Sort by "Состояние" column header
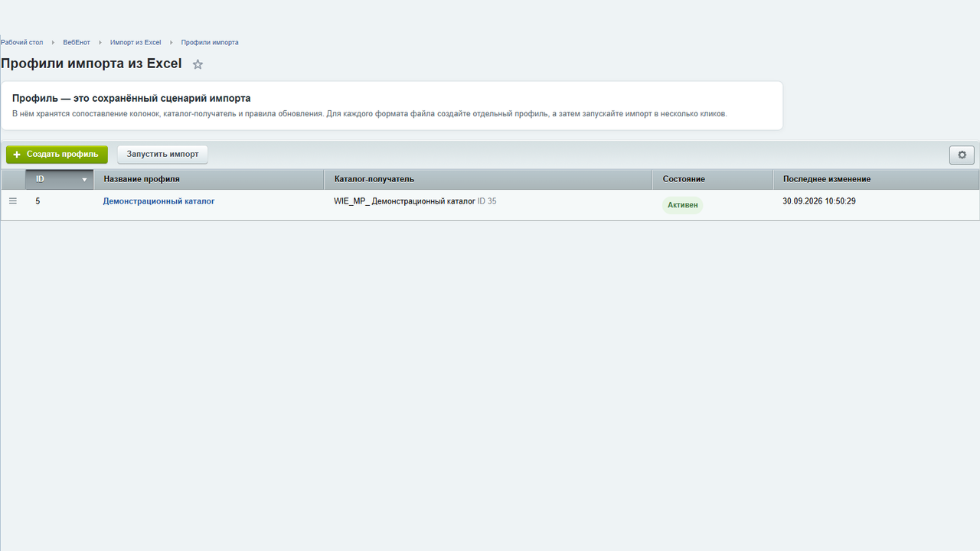The height and width of the screenshot is (551, 980). tap(713, 179)
